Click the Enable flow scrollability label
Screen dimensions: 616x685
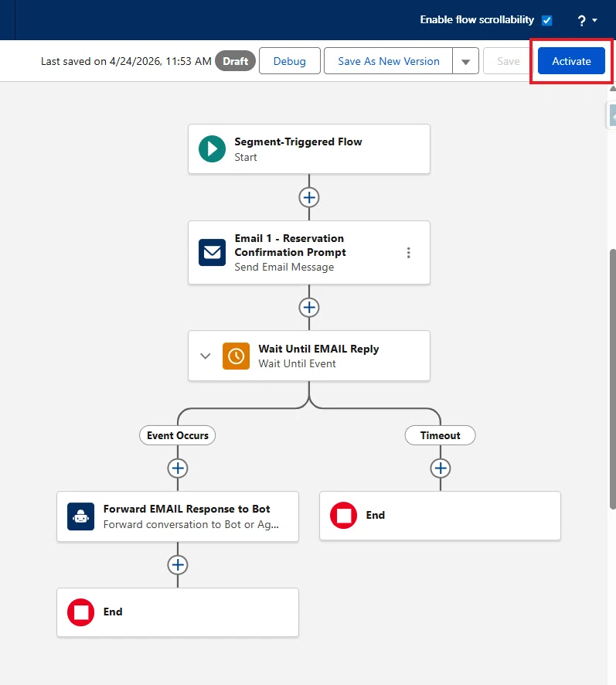(477, 19)
